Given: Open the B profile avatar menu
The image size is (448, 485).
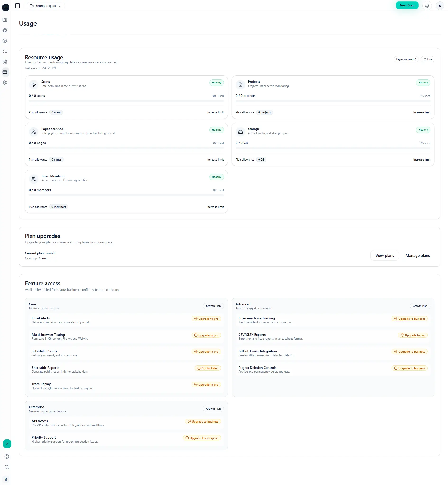Looking at the screenshot, I should [439, 6].
